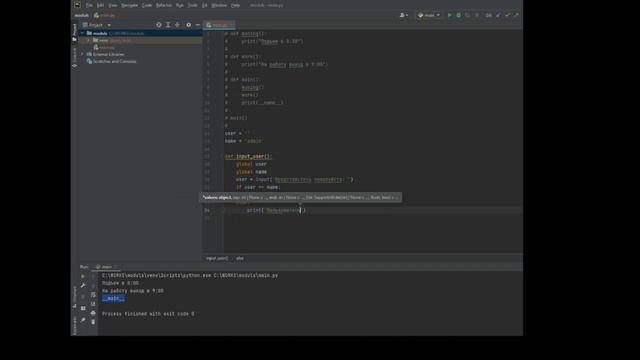Click the Run panel title label
The width and height of the screenshot is (640, 360).
point(84,267)
